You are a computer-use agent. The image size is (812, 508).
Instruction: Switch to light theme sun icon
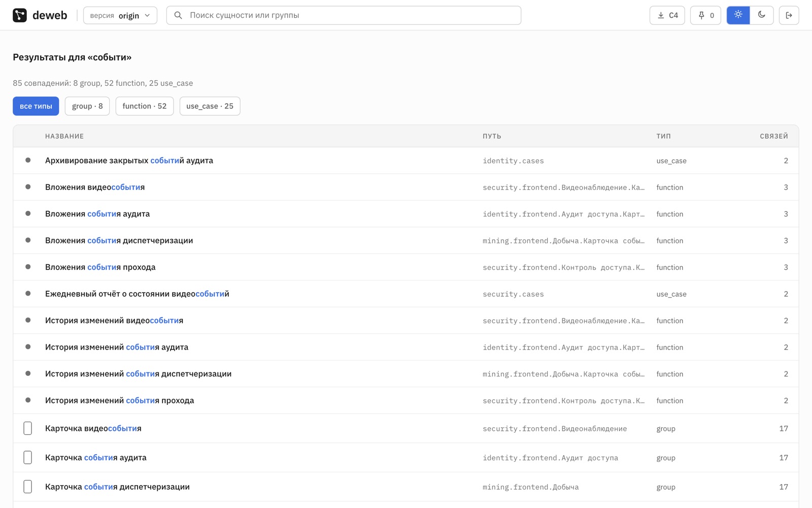click(738, 15)
